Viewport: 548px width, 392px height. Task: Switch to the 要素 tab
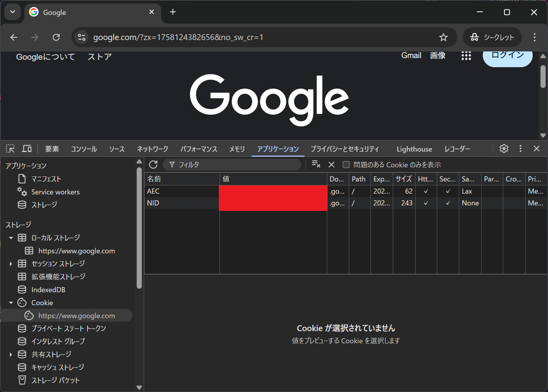click(52, 149)
